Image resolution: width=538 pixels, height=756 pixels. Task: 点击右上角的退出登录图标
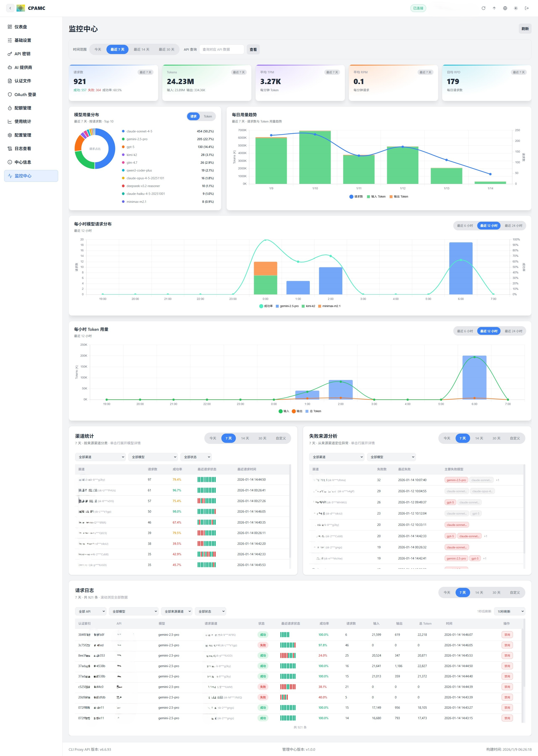tap(526, 8)
